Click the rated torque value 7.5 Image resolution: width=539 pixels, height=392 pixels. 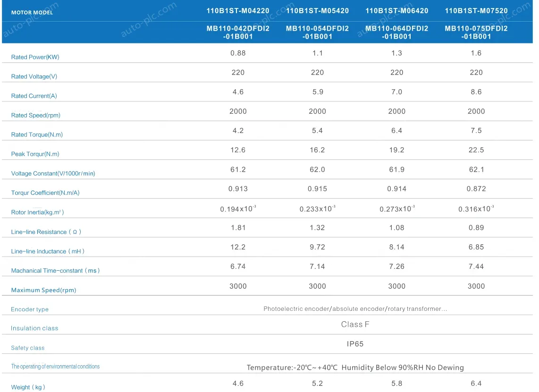pos(476,131)
